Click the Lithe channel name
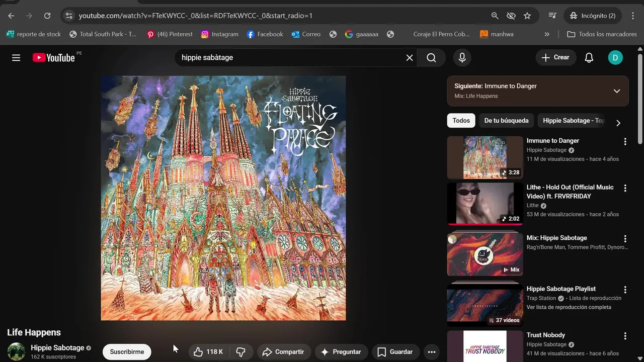Screen dimensions: 644x362 point(532,206)
